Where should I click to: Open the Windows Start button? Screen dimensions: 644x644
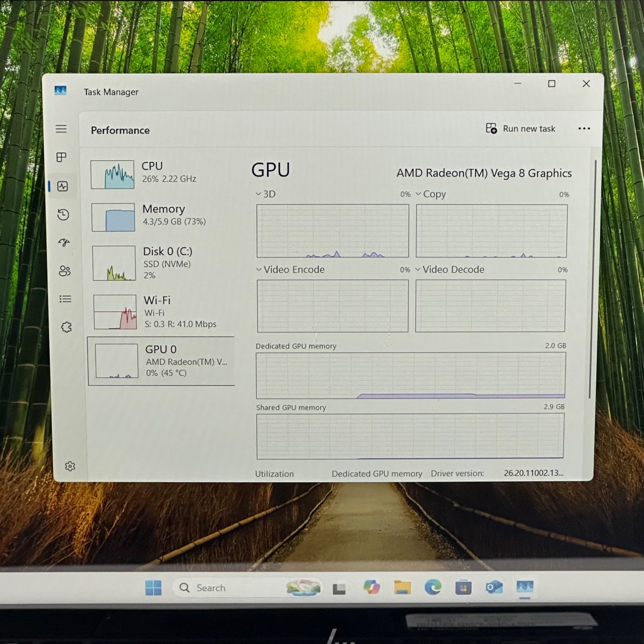pyautogui.click(x=153, y=588)
